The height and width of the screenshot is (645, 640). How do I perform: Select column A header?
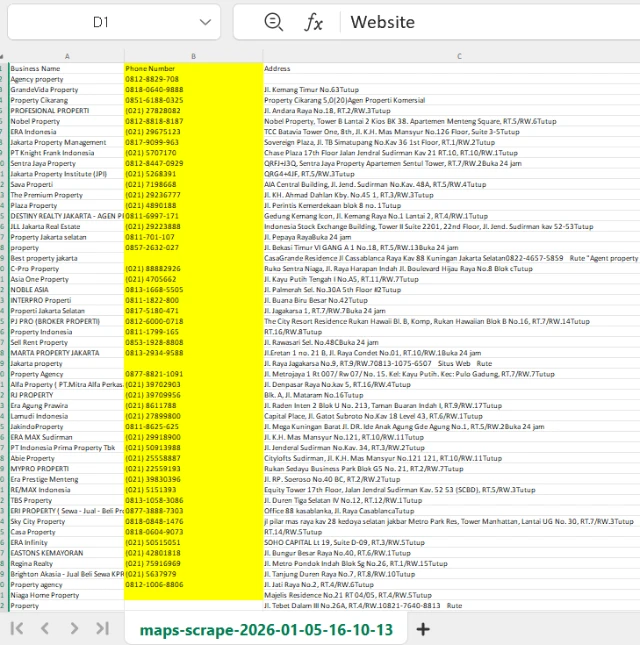point(67,56)
